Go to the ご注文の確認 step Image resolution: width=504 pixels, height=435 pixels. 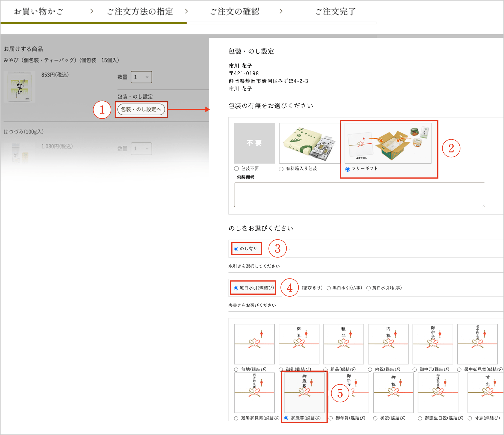click(x=234, y=11)
